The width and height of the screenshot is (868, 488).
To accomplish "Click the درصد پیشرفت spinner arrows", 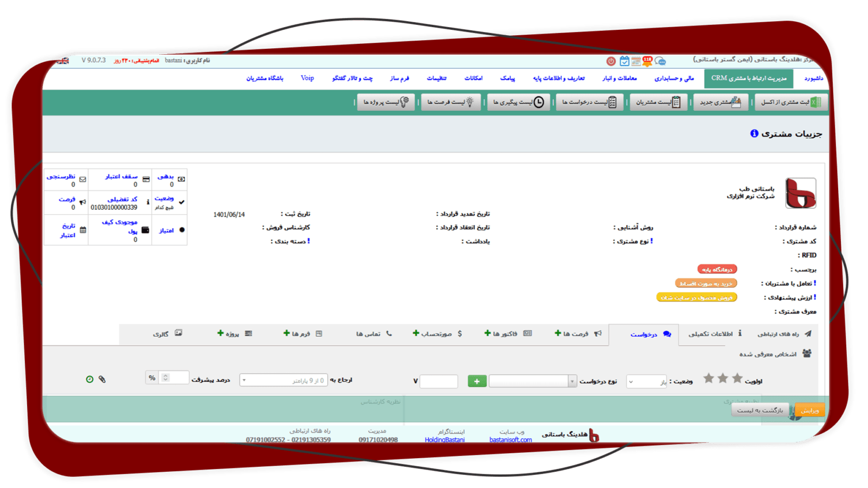I will coord(165,377).
